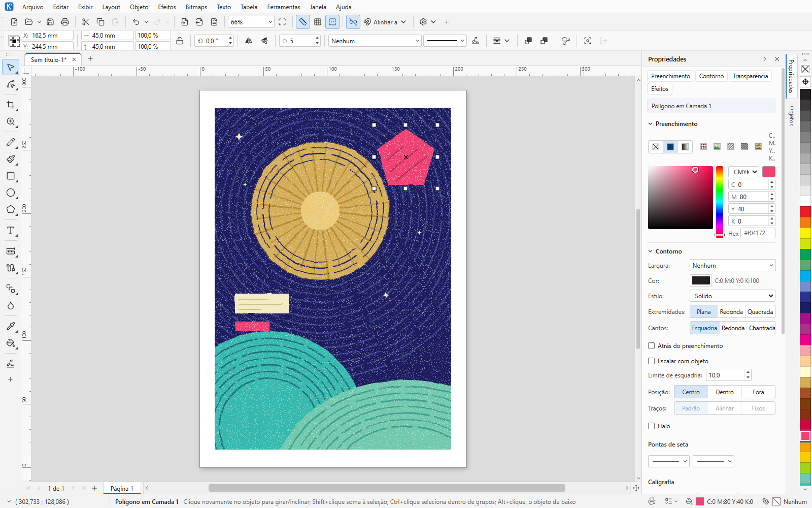Open the Largura Nenhum dropdown
This screenshot has height=508, width=812.
tap(732, 266)
